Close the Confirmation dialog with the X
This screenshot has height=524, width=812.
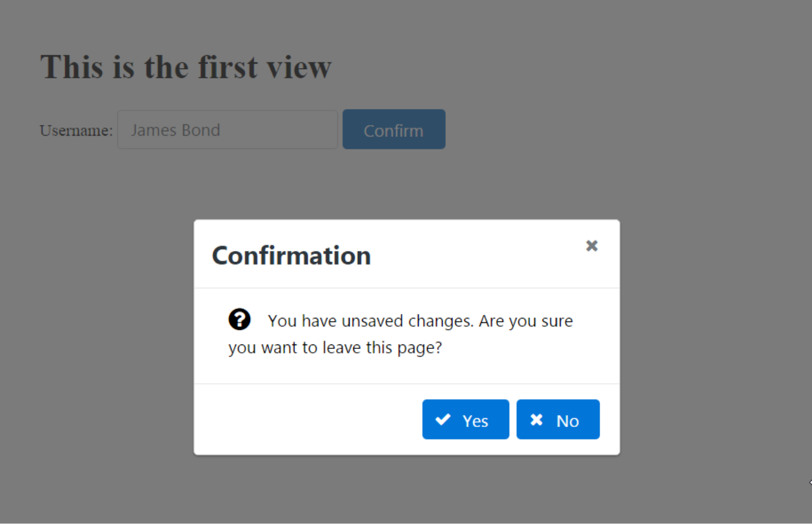point(591,246)
